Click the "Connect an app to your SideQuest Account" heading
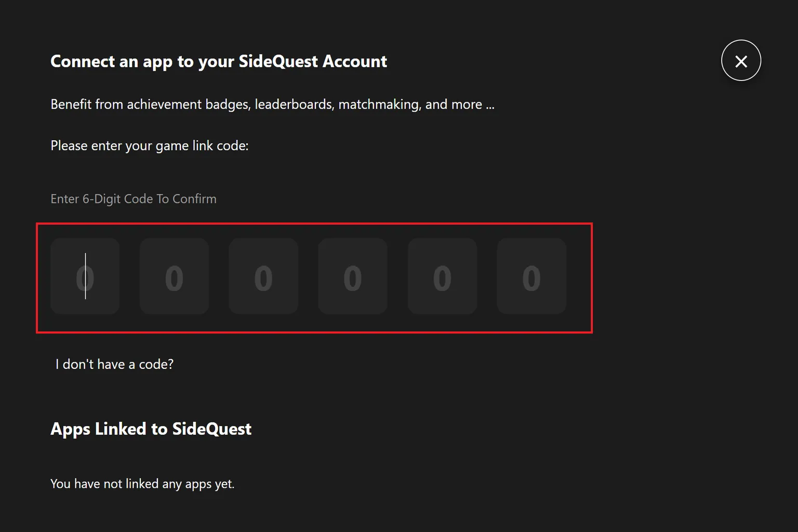The image size is (798, 532). coord(219,61)
